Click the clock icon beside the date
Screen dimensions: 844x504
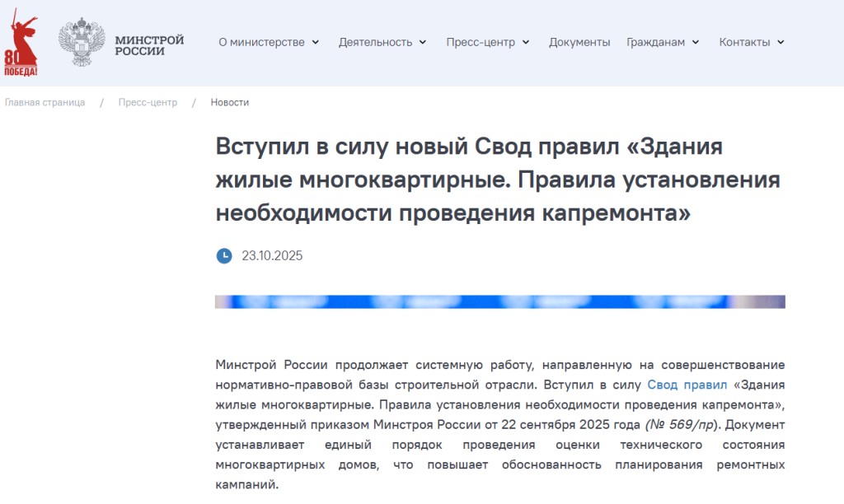tap(224, 256)
